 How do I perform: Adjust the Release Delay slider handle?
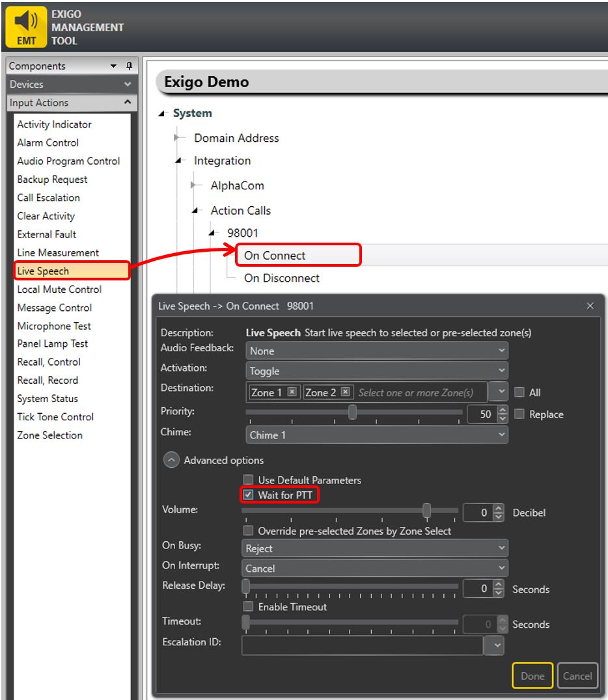[x=245, y=586]
